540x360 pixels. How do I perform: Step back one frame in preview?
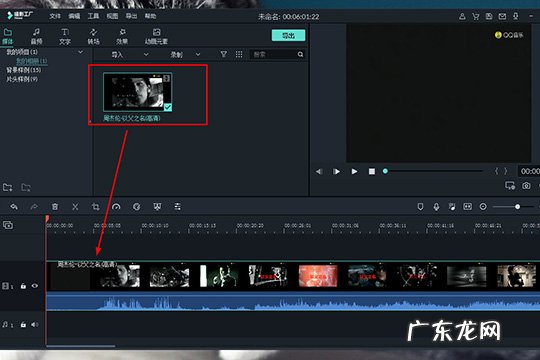click(x=319, y=171)
